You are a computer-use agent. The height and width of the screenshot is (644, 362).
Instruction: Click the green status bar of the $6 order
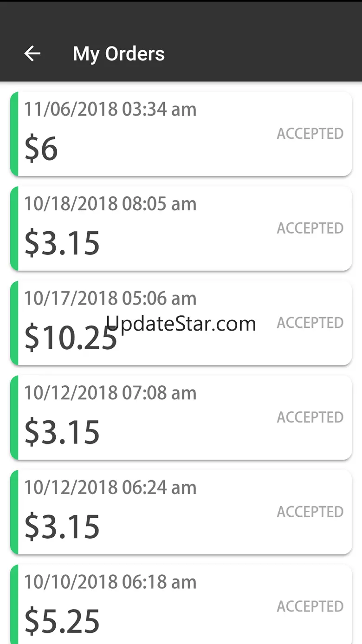click(x=14, y=134)
